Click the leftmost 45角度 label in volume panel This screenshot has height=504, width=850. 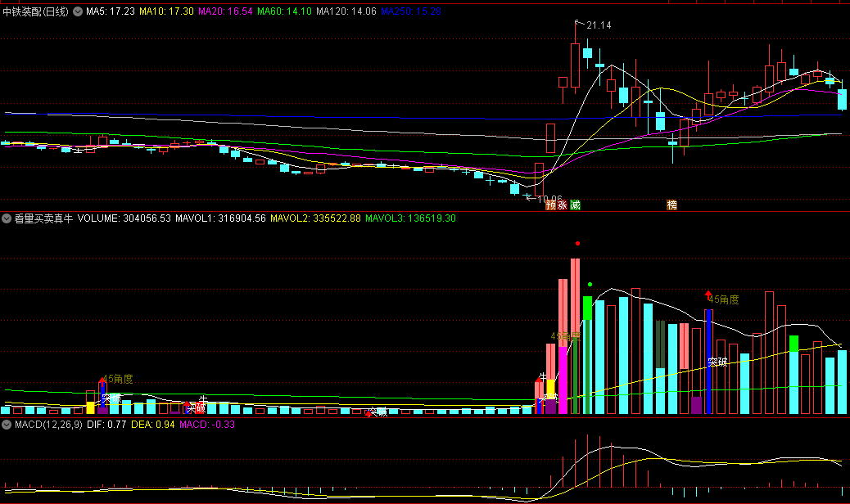coord(118,379)
